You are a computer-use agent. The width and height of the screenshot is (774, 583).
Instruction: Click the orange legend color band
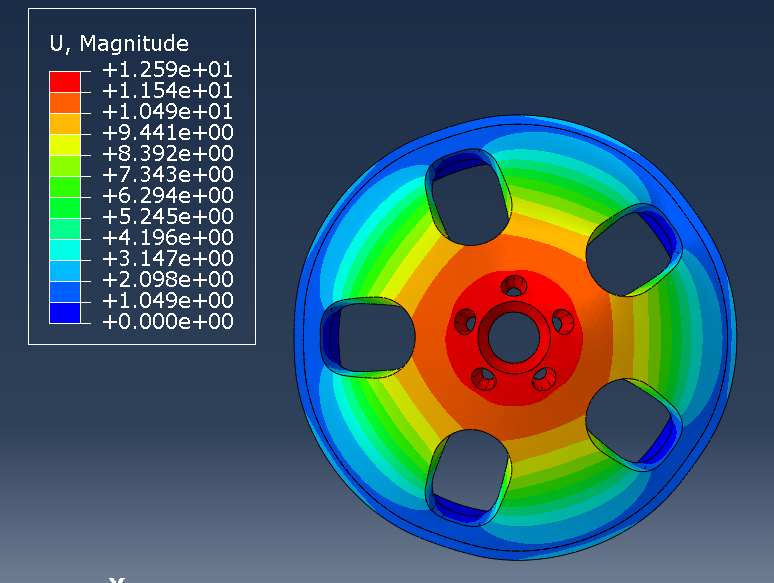click(65, 103)
